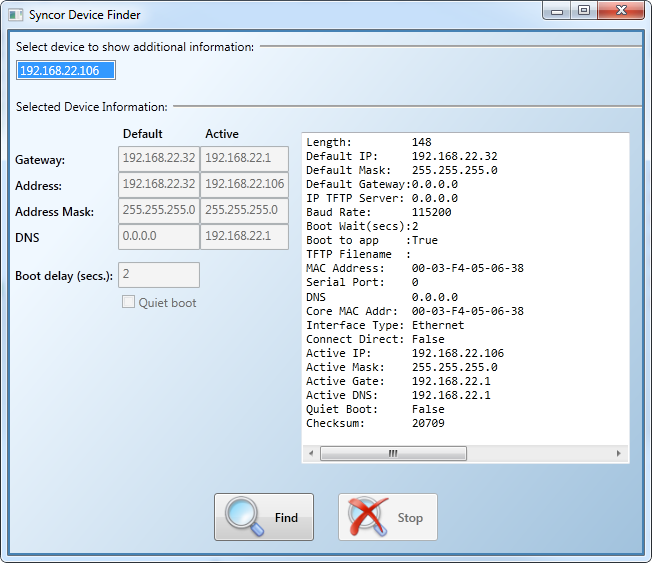This screenshot has width=652, height=563.
Task: Click the Active IP line in info panel
Action: [x=405, y=353]
